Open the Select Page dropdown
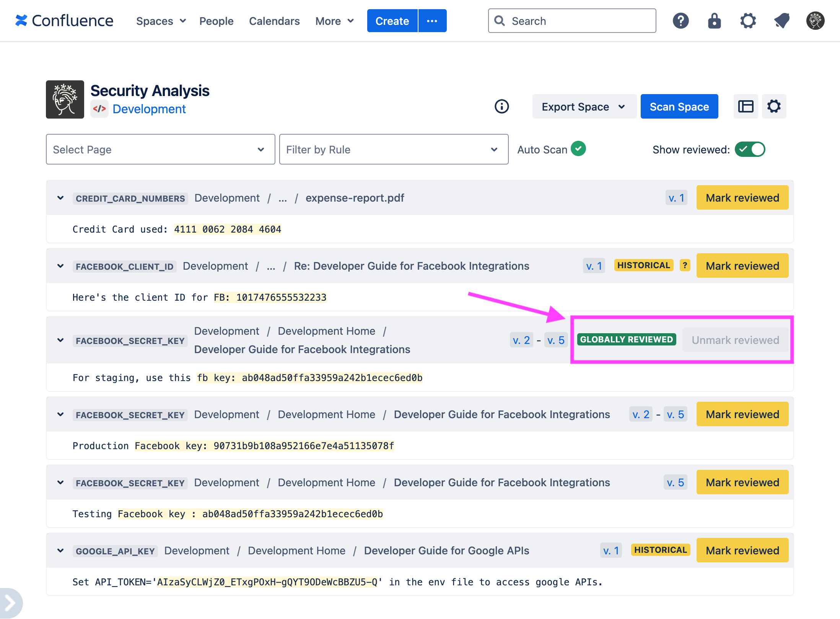The width and height of the screenshot is (840, 619). click(x=160, y=149)
